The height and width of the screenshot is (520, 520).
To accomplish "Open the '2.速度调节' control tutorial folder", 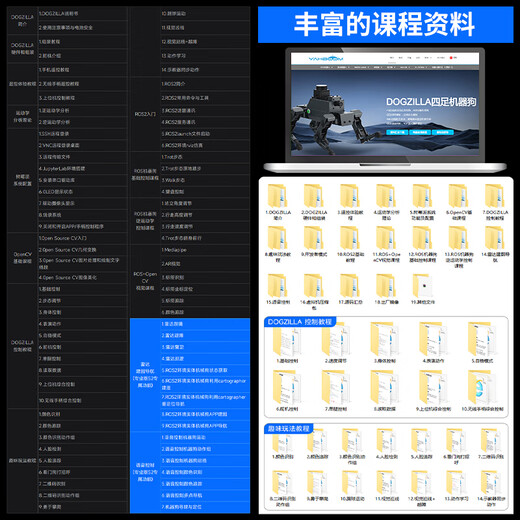I will [x=336, y=340].
